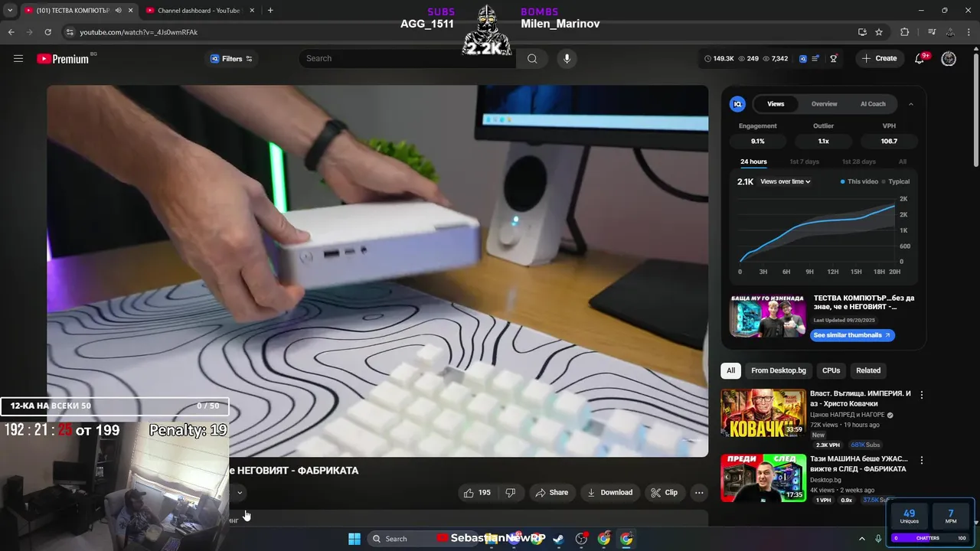Filter by Related chip
Screen dimensions: 980x551
pos(868,370)
